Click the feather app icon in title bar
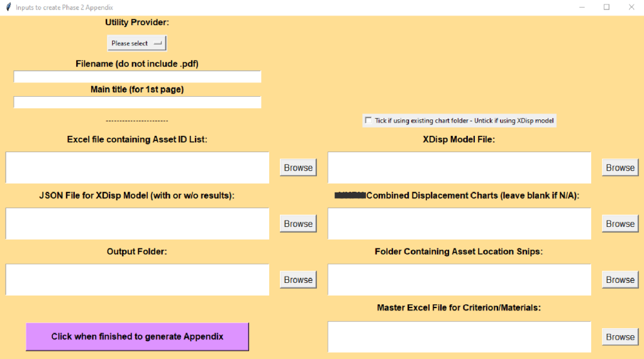Image resolution: width=644 pixels, height=359 pixels. click(x=8, y=7)
